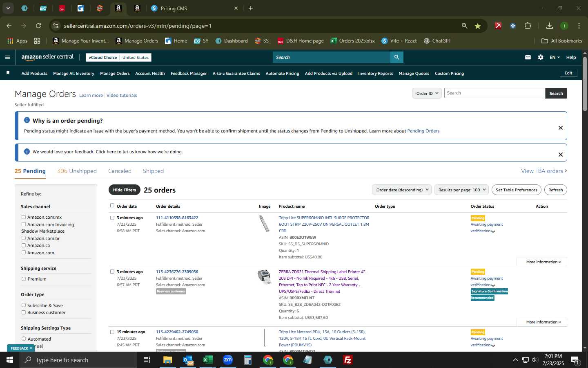This screenshot has height=368, width=588.
Task: Switch to the Canceled orders tab
Action: 120,171
